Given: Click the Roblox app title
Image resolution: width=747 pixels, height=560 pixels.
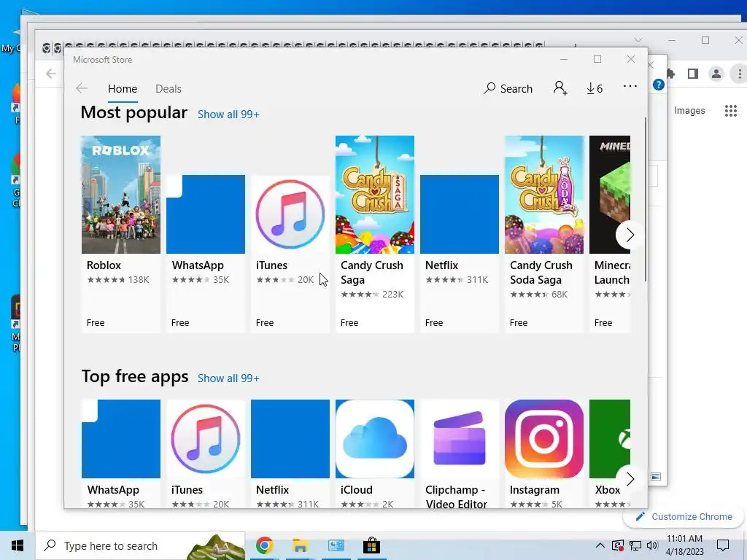Looking at the screenshot, I should coord(104,265).
